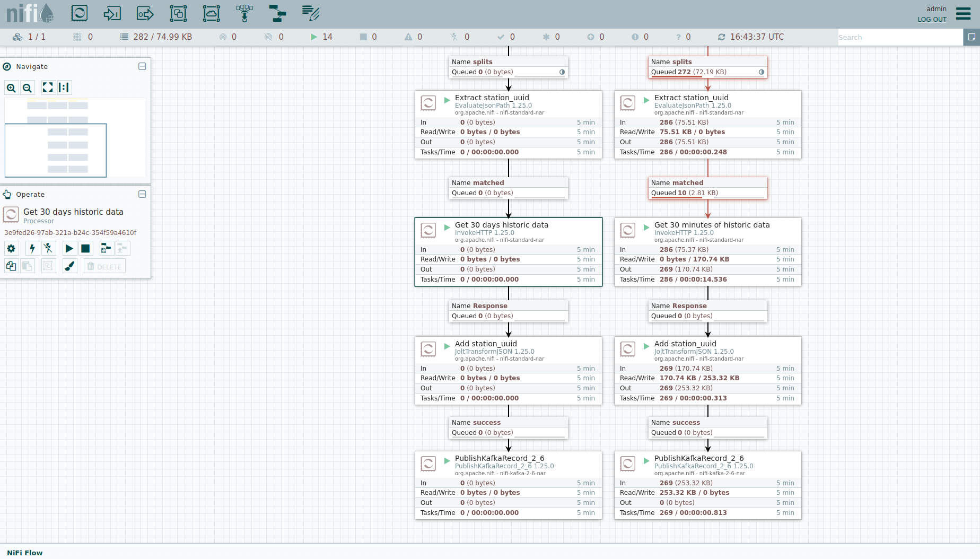Open configuration gear in Operate panel
This screenshot has height=559, width=980.
[x=11, y=248]
